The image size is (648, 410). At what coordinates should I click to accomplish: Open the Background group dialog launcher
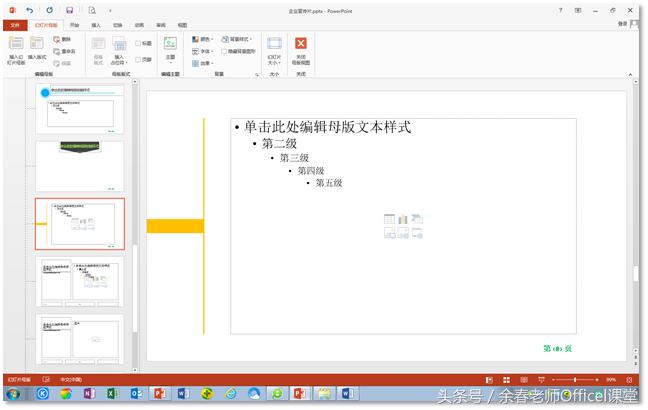257,75
